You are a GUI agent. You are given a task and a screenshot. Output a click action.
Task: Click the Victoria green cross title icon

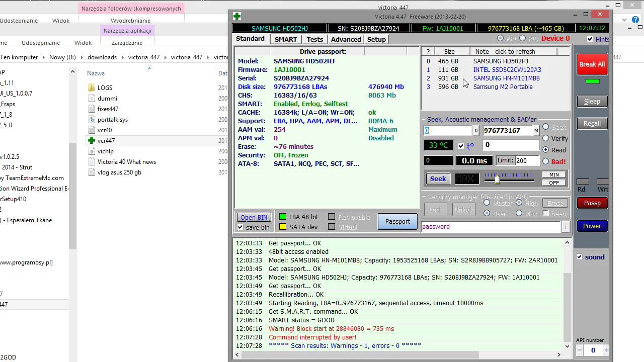click(x=236, y=16)
